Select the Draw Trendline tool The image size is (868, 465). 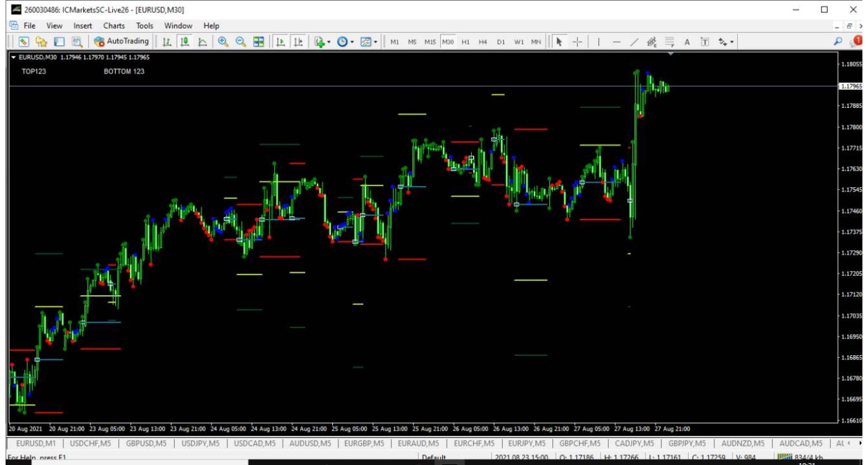coord(634,42)
